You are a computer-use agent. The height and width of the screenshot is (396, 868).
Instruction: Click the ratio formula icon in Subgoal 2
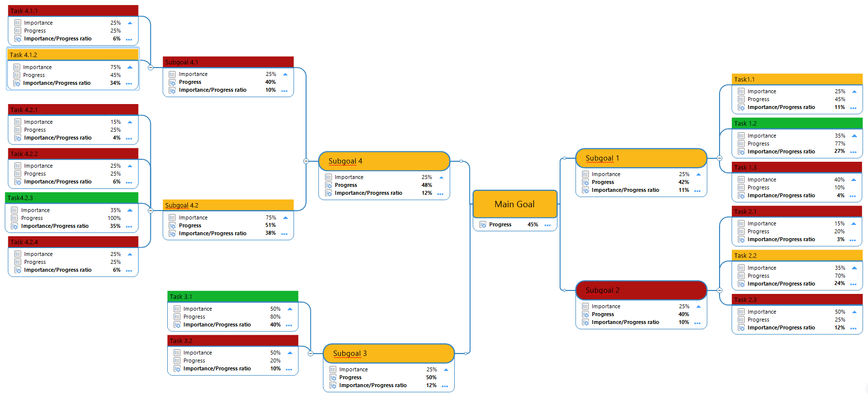tap(585, 323)
